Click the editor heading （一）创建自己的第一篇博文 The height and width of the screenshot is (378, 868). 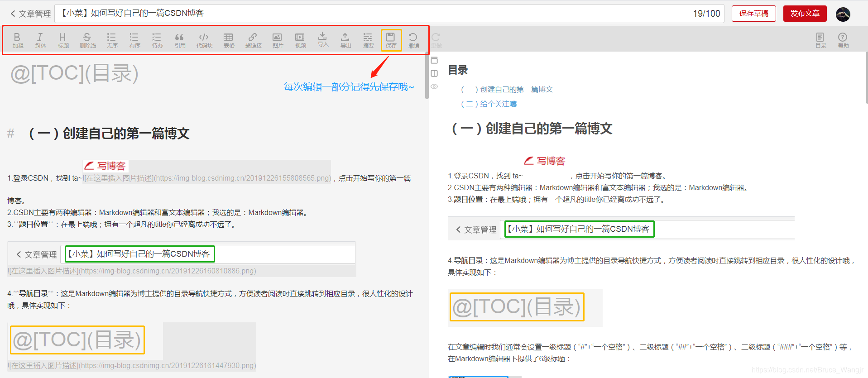click(109, 134)
